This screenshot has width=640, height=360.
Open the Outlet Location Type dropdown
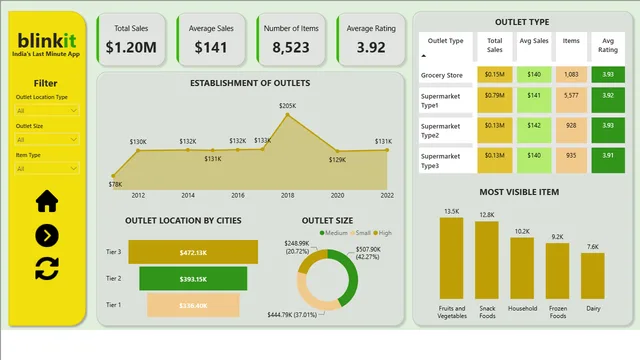[47, 111]
